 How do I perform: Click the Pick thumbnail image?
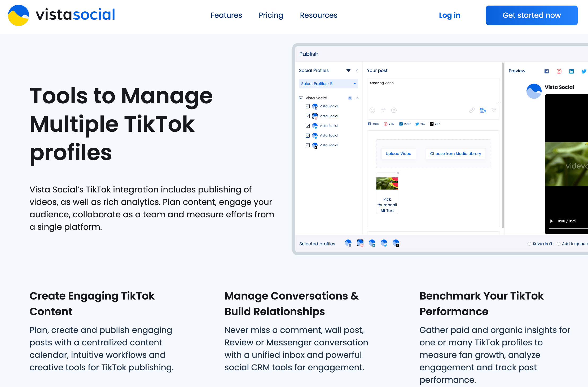pyautogui.click(x=387, y=183)
